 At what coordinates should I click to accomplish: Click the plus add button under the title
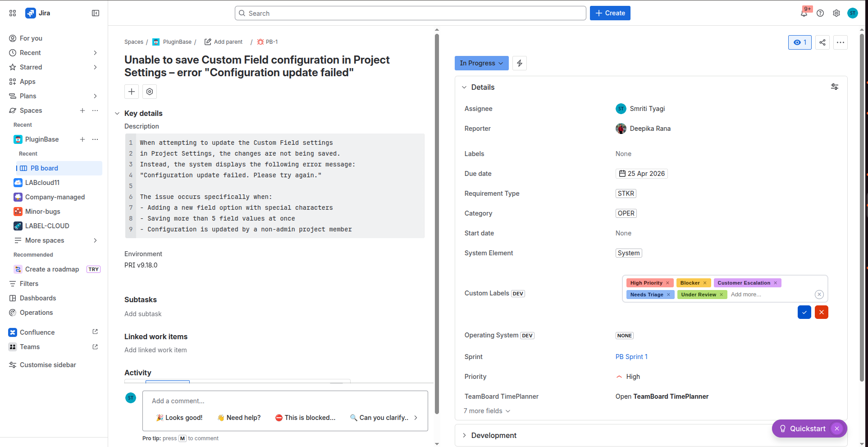pos(132,92)
